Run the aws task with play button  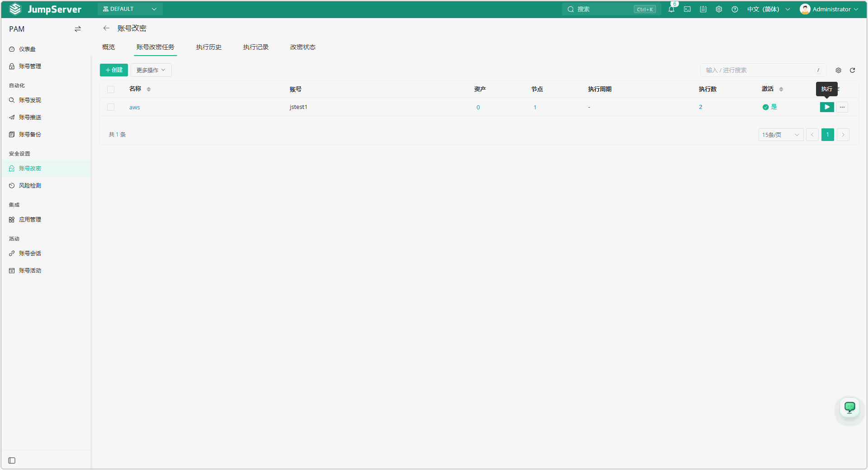(x=827, y=107)
